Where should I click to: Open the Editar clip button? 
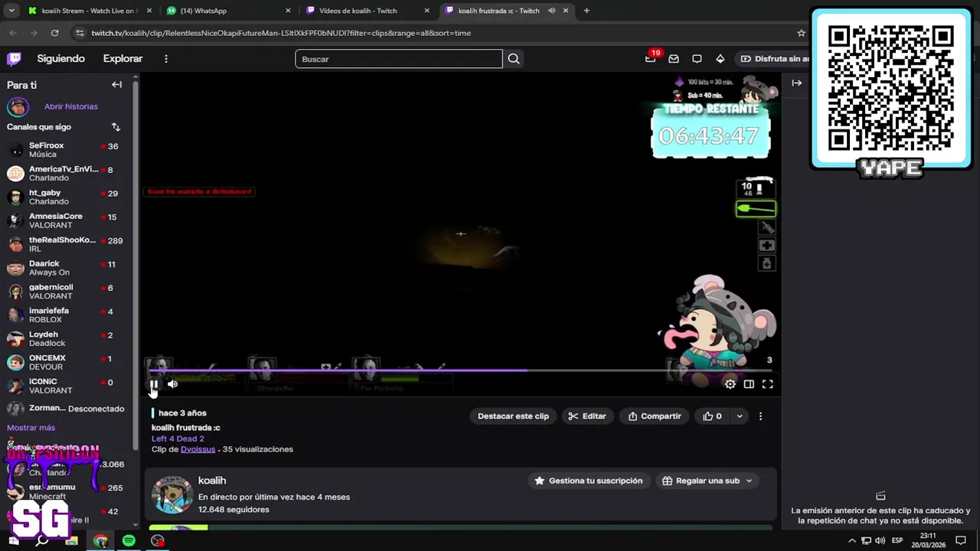coord(587,416)
